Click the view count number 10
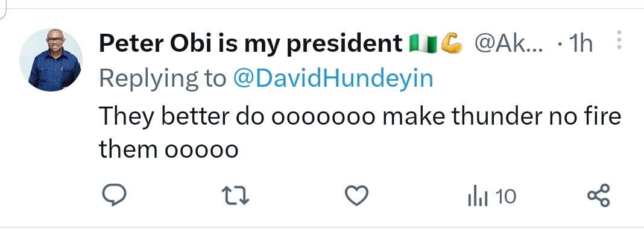The image size is (644, 233). (x=505, y=196)
